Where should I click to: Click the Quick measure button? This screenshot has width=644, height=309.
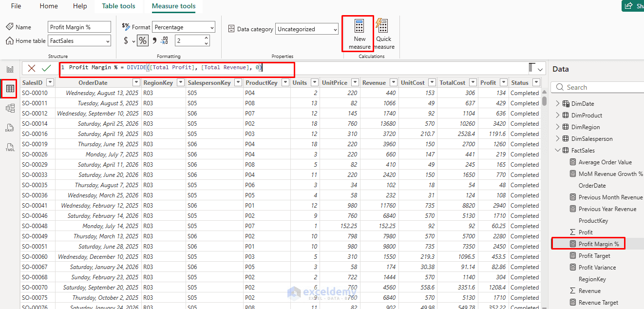pyautogui.click(x=383, y=34)
